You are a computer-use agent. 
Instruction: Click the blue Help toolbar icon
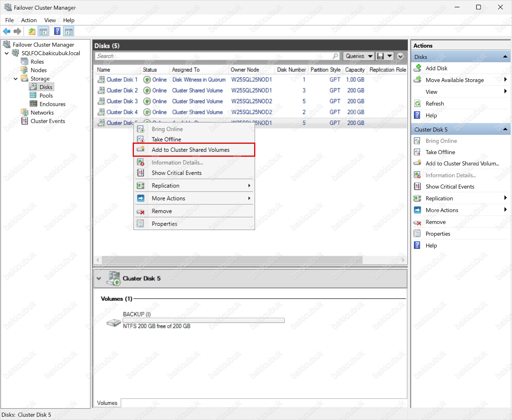(57, 31)
